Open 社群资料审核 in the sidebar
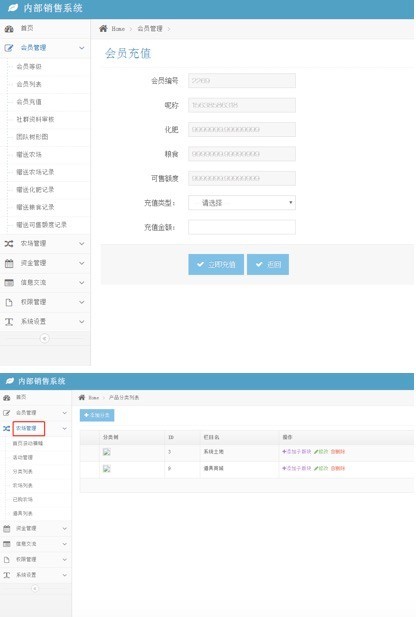The image size is (416, 617). tap(35, 119)
